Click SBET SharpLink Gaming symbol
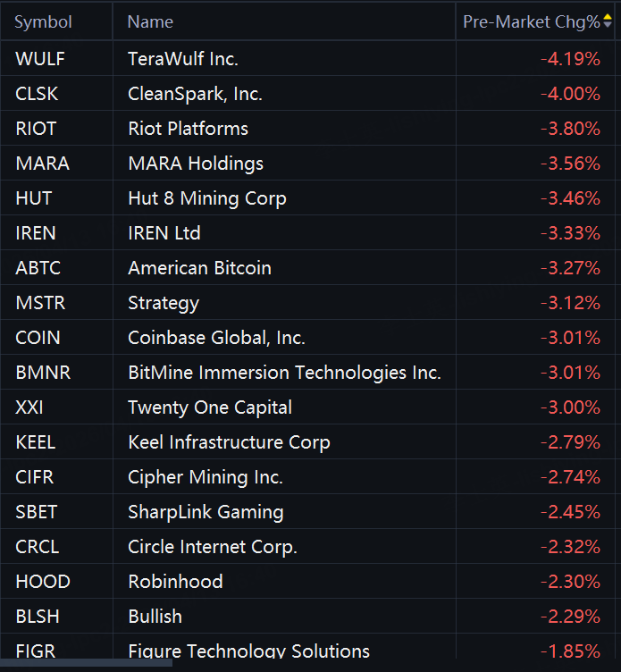This screenshot has height=672, width=621. click(x=37, y=512)
